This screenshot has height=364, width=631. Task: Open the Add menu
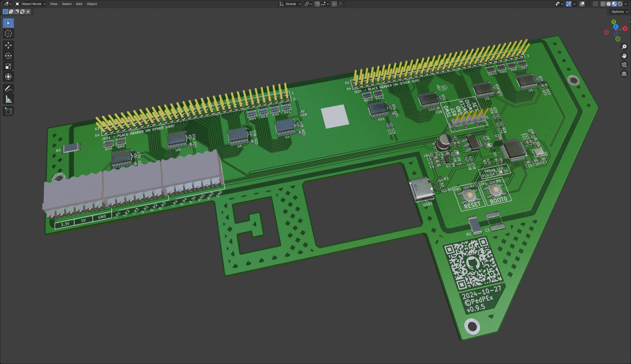coord(79,4)
